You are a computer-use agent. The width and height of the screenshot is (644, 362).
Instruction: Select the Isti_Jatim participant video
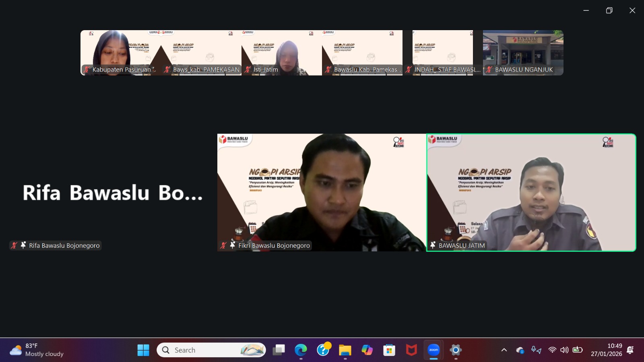click(x=281, y=52)
